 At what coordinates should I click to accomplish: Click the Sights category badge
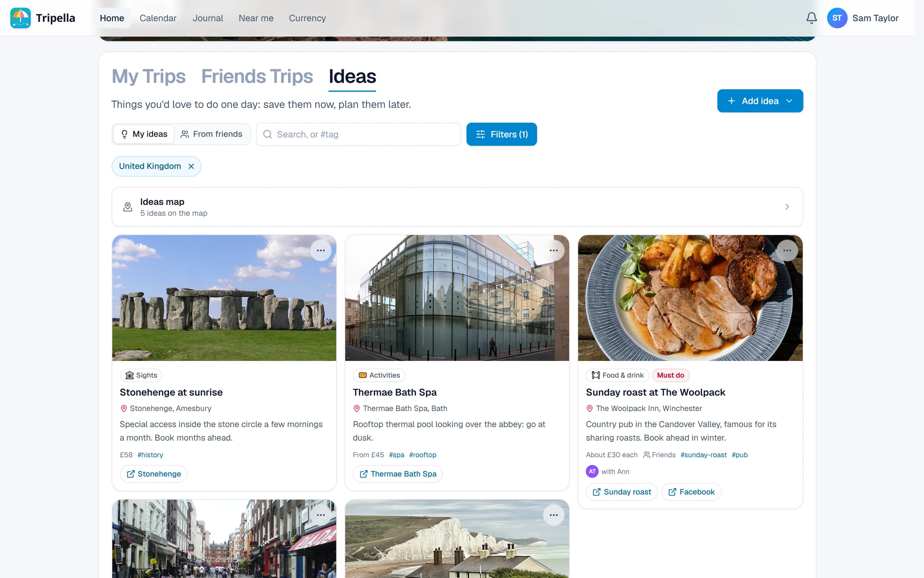coord(141,375)
